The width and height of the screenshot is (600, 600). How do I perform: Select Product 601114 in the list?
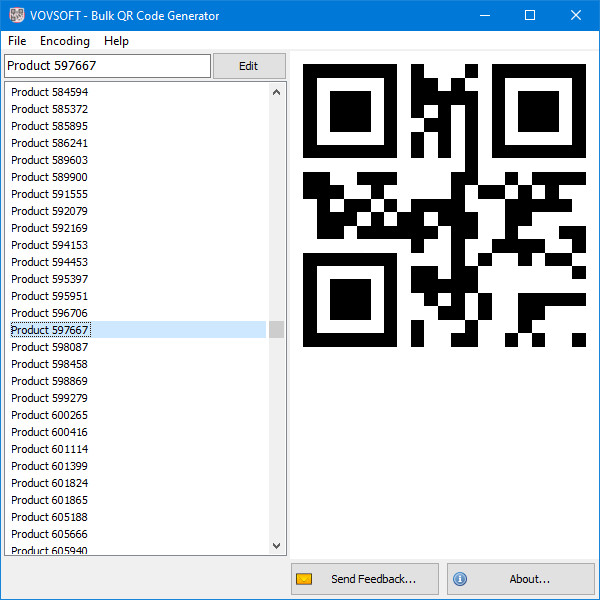(138, 449)
